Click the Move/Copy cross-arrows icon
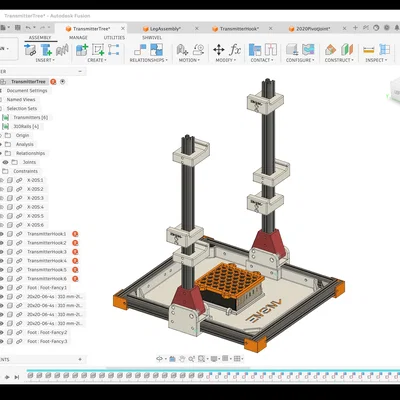Viewport: 400px width, 400px height. coord(219,50)
